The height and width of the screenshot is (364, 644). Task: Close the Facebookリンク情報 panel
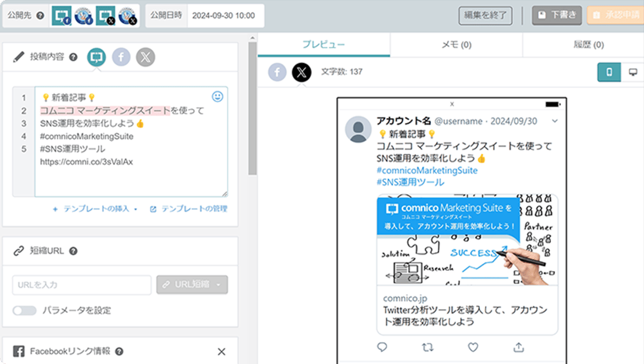coord(221,352)
